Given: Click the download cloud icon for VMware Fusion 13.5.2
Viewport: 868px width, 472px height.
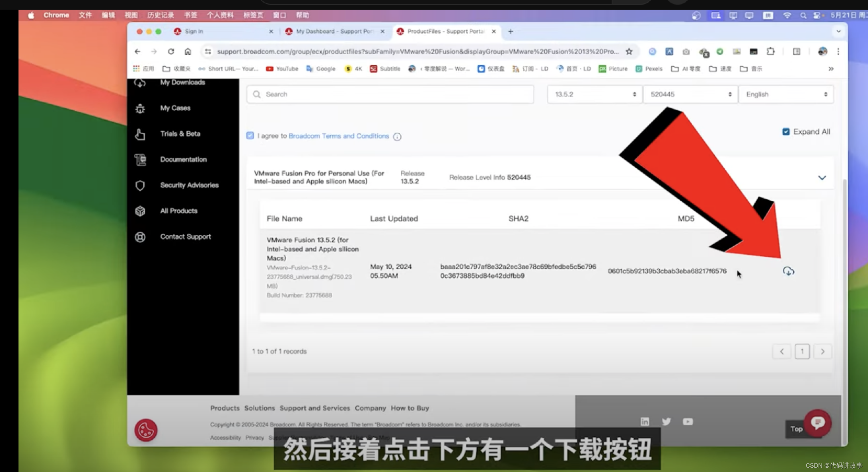Looking at the screenshot, I should (x=788, y=271).
